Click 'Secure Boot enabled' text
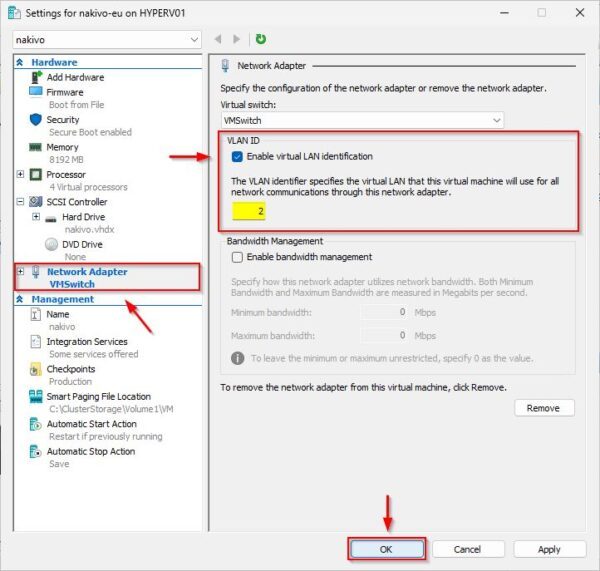This screenshot has width=600, height=571. (90, 132)
